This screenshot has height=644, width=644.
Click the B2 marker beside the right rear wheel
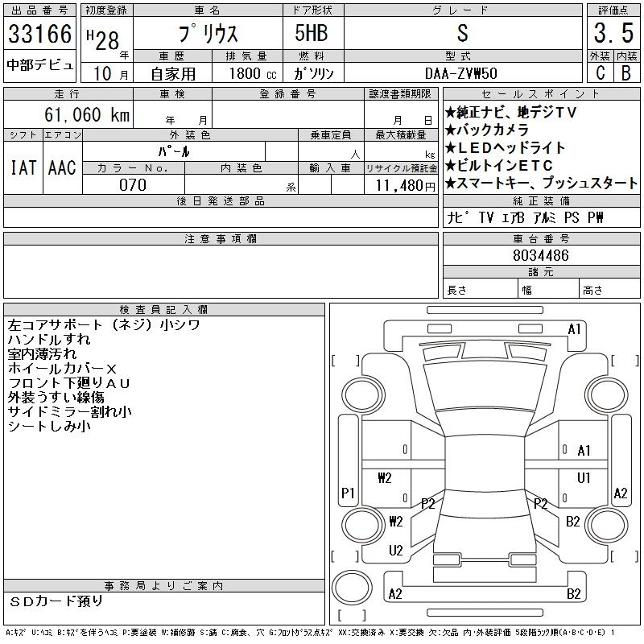[x=572, y=522]
